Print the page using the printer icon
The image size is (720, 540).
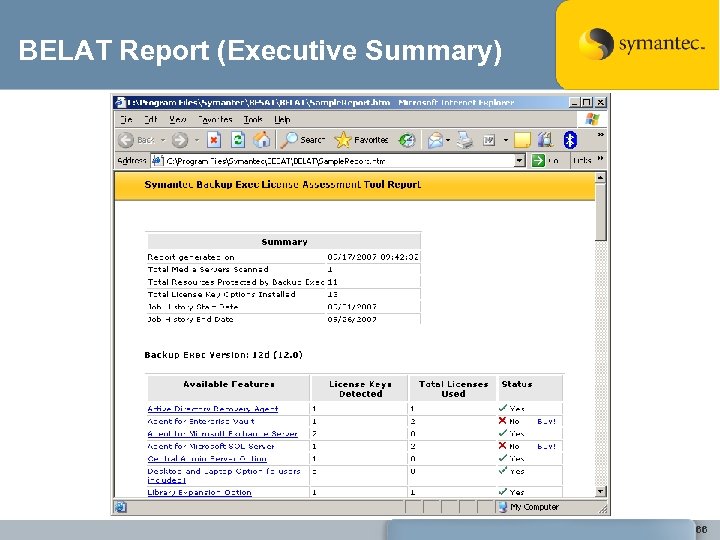tap(465, 140)
